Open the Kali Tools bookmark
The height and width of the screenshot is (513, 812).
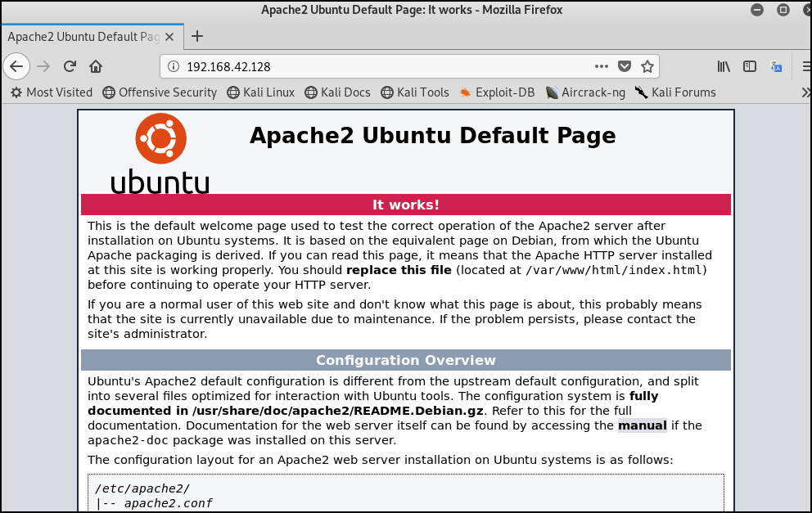click(415, 92)
